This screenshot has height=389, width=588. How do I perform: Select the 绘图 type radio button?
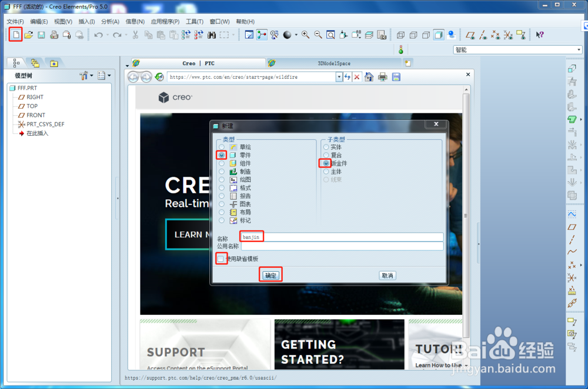(222, 179)
